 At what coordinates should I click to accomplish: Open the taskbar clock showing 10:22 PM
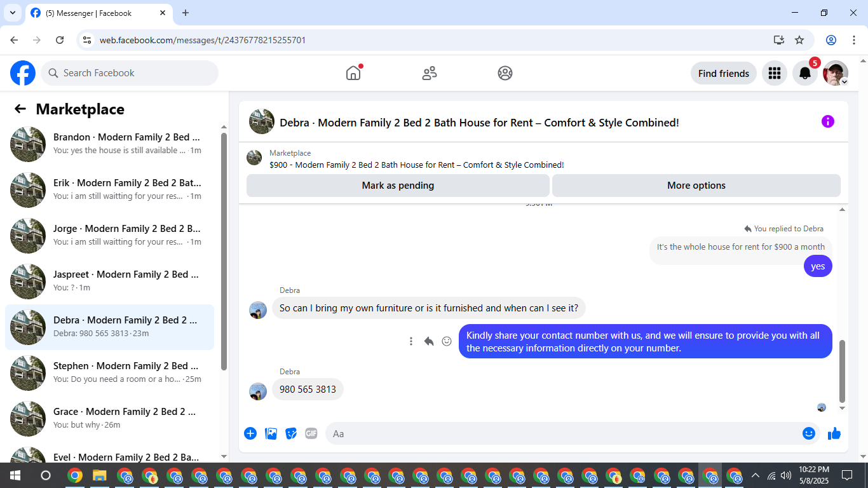[814, 475]
